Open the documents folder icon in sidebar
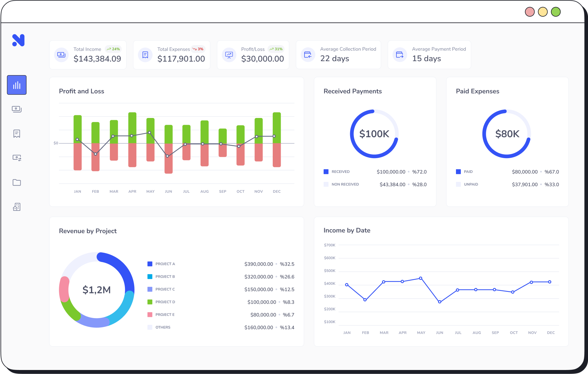The image size is (588, 374). point(17,182)
